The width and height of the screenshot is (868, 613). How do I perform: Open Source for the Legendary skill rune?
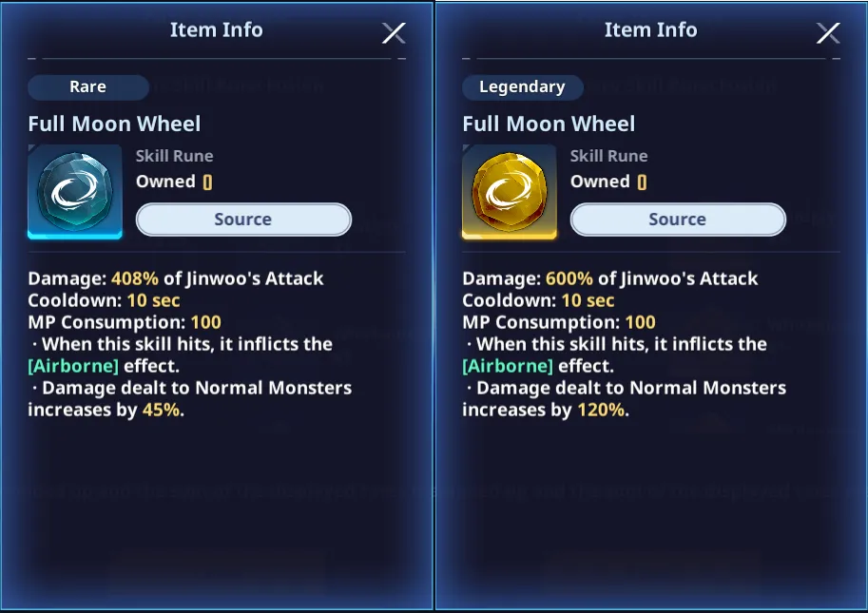click(678, 220)
